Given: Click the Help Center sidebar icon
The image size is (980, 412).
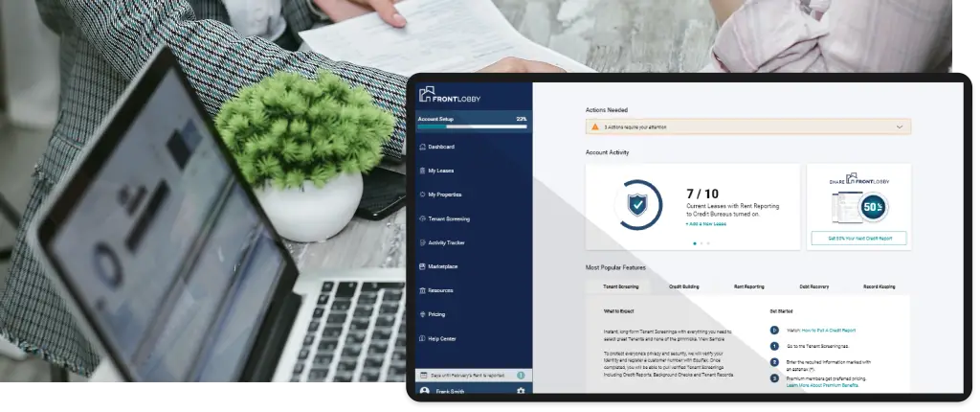Looking at the screenshot, I should (422, 339).
